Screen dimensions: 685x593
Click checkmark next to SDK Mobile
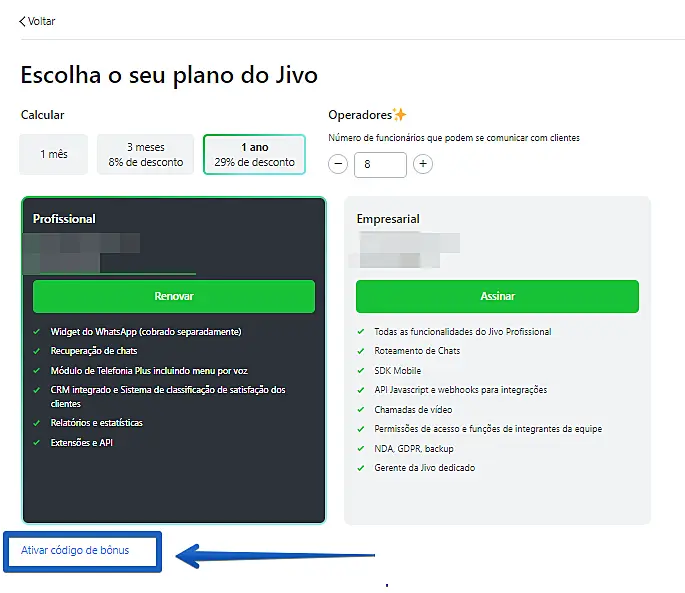(x=361, y=370)
